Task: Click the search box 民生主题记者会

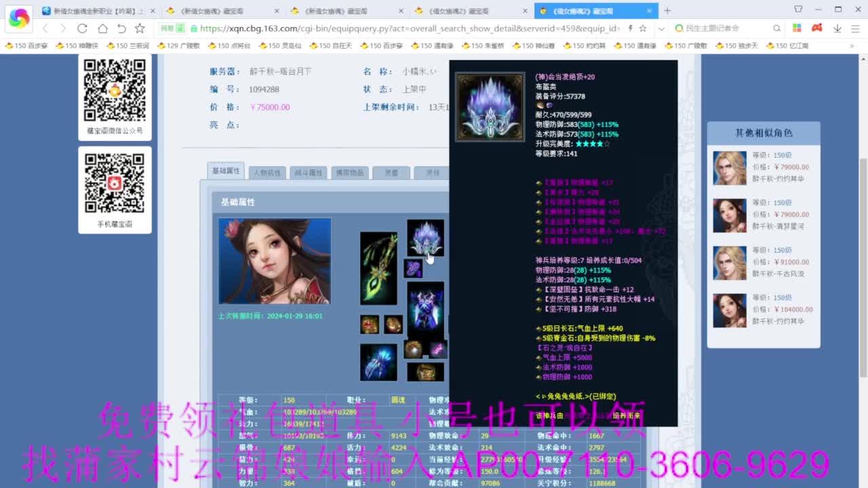Action: tap(726, 28)
